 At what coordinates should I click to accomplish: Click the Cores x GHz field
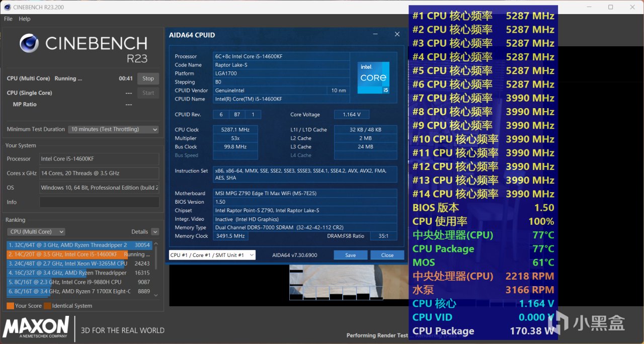(x=99, y=173)
